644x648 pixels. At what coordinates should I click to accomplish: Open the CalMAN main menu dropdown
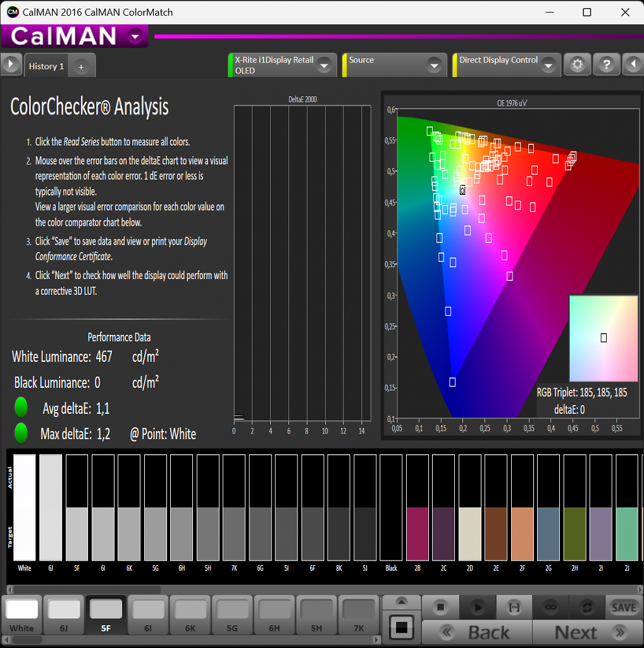point(135,36)
